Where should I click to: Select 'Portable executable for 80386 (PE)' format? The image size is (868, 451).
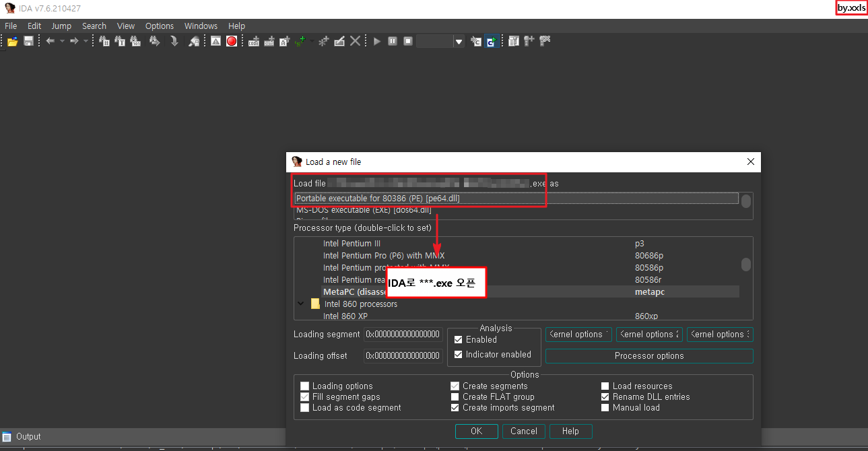pos(516,199)
